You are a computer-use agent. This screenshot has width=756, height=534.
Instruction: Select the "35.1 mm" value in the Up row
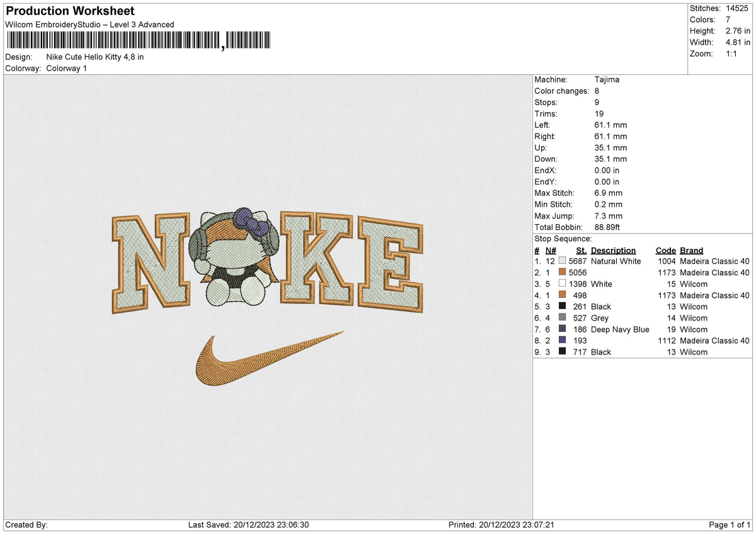(x=610, y=148)
